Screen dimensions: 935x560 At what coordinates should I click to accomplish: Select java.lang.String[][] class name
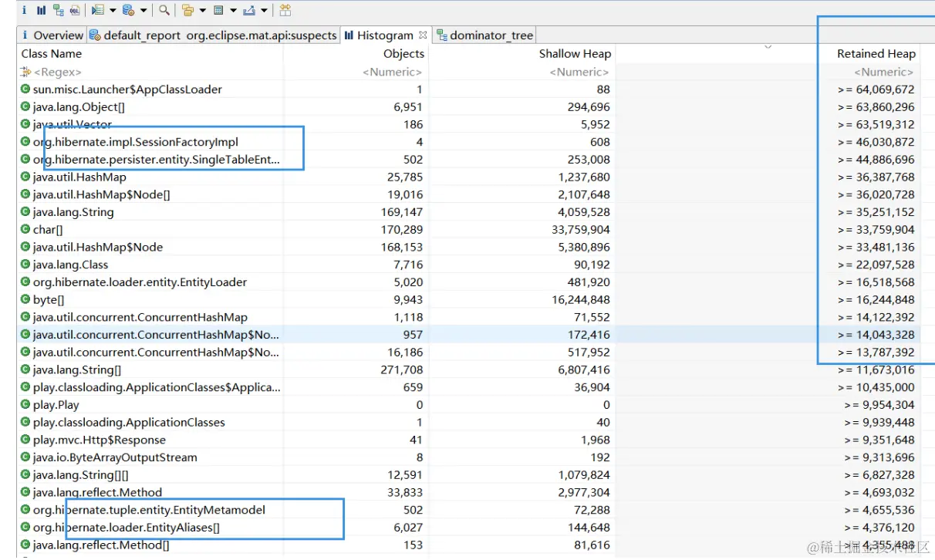tap(81, 475)
